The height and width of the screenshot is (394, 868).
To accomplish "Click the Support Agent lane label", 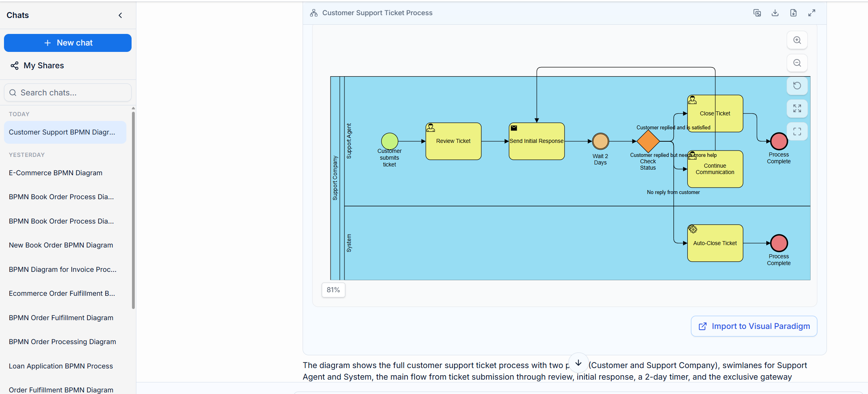I will point(349,141).
